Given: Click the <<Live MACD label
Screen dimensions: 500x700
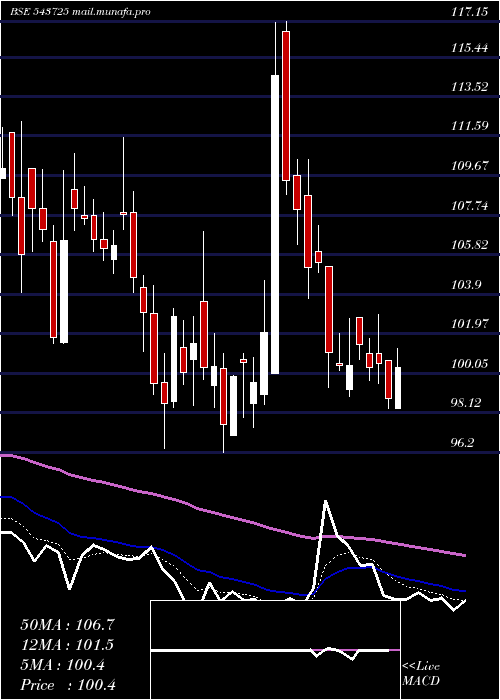Looking at the screenshot, I should (421, 674).
